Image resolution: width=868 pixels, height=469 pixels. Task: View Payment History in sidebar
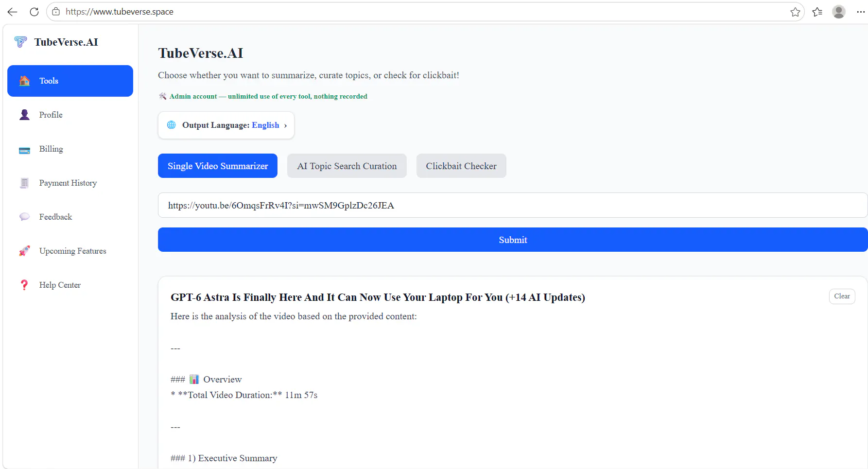(70, 183)
